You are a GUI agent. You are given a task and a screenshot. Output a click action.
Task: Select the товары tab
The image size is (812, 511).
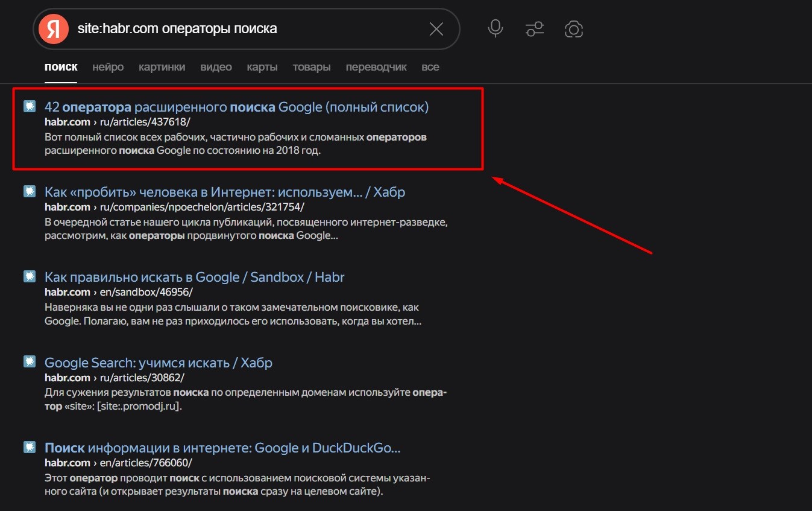coord(312,67)
